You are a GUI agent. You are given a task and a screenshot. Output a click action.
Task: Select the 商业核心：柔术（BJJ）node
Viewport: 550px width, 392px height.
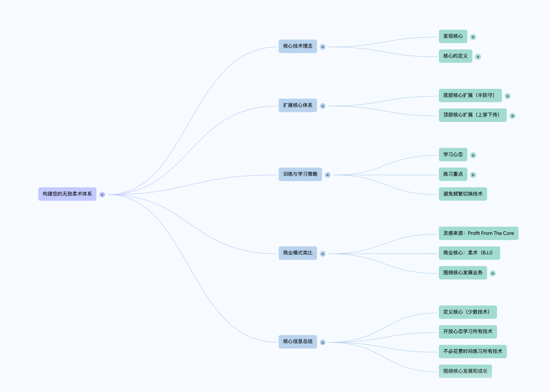pyautogui.click(x=469, y=253)
